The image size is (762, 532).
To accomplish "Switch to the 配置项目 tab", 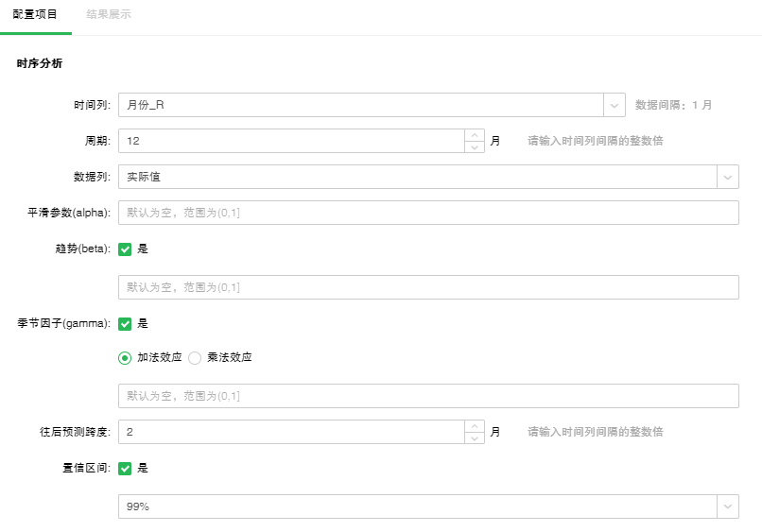I will tap(35, 15).
